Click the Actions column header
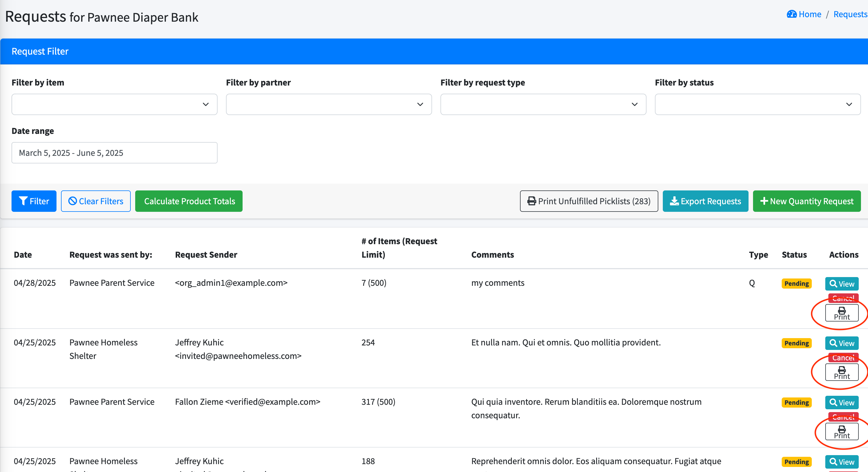Image resolution: width=868 pixels, height=472 pixels. pyautogui.click(x=843, y=255)
